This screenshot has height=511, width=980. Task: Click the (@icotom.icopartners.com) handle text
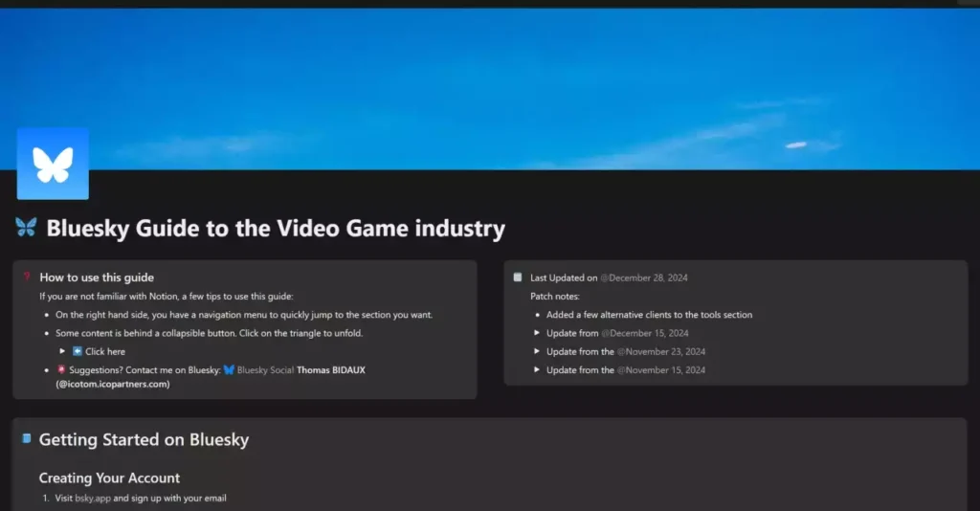(x=113, y=384)
